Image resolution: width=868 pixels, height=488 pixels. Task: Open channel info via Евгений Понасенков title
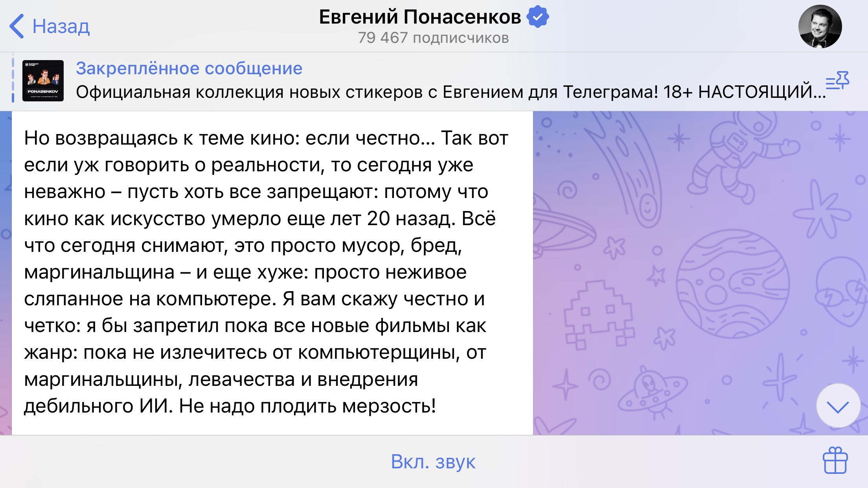(x=420, y=17)
